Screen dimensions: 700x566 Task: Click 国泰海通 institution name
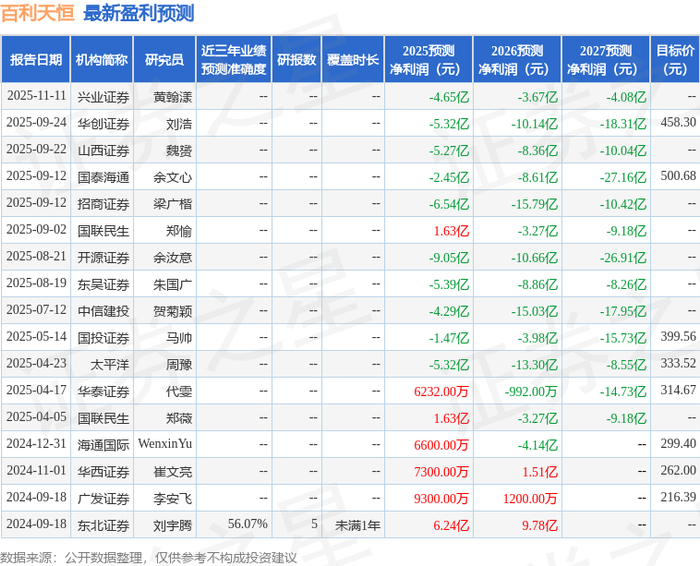[103, 177]
